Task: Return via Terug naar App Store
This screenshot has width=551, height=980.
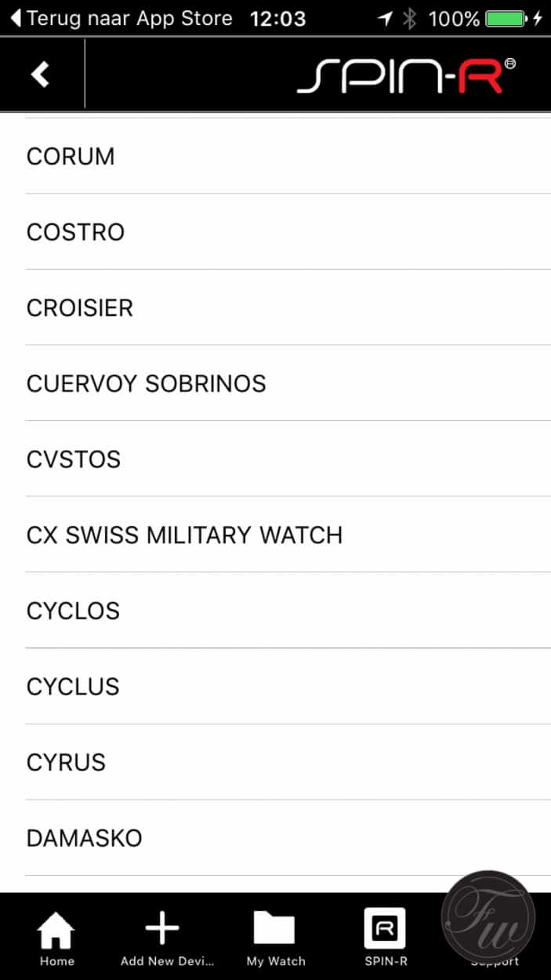Action: (x=121, y=18)
